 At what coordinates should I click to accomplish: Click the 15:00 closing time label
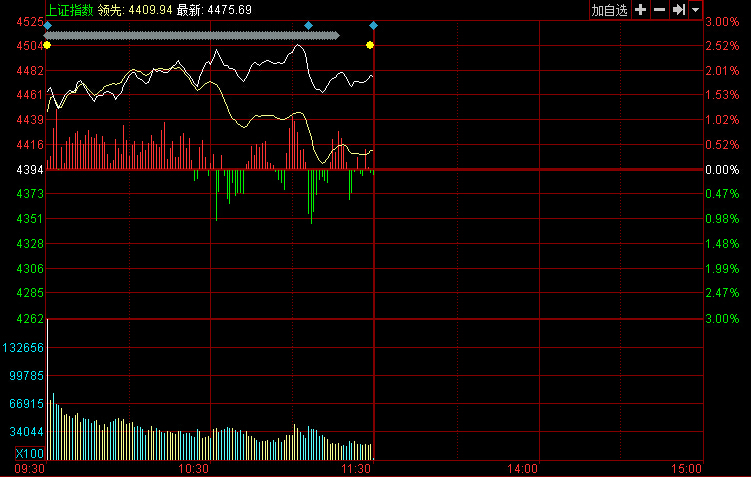pyautogui.click(x=685, y=468)
